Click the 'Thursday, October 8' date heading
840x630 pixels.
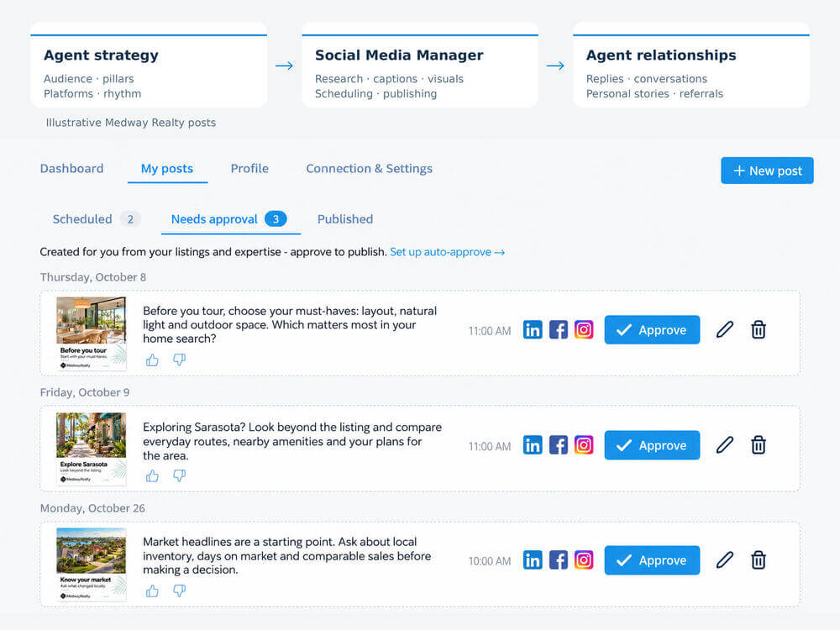[x=93, y=277]
